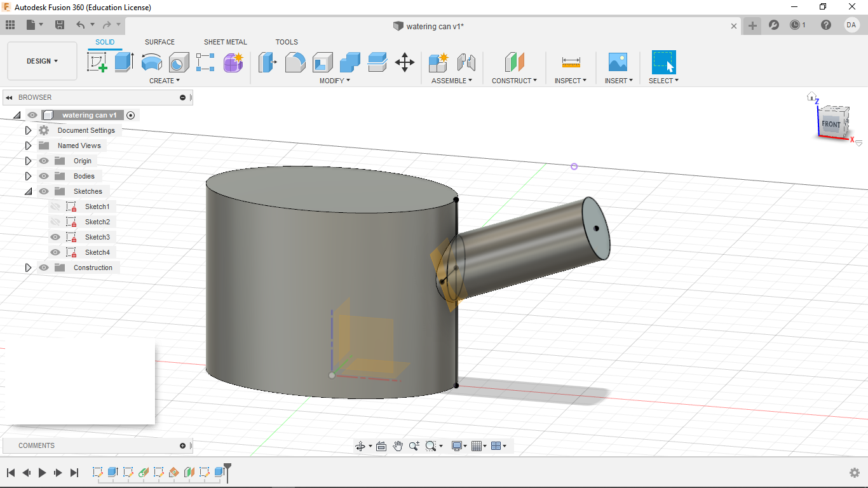Hide Sketch3 via eye icon
The width and height of the screenshot is (868, 488).
tap(55, 237)
